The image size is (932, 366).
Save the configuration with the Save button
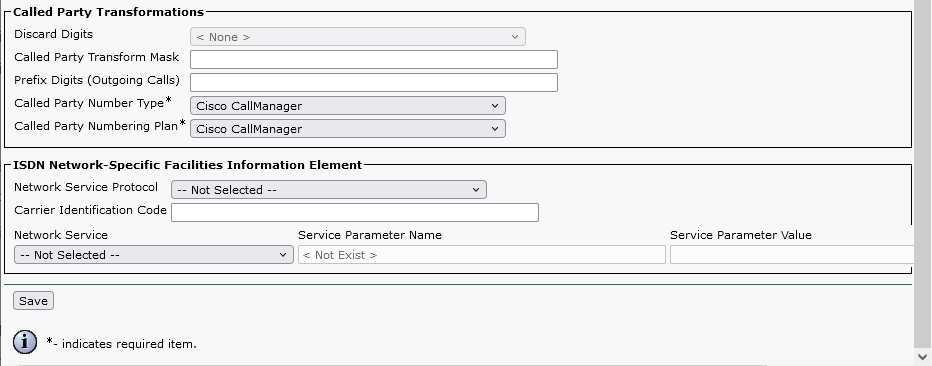[x=33, y=301]
